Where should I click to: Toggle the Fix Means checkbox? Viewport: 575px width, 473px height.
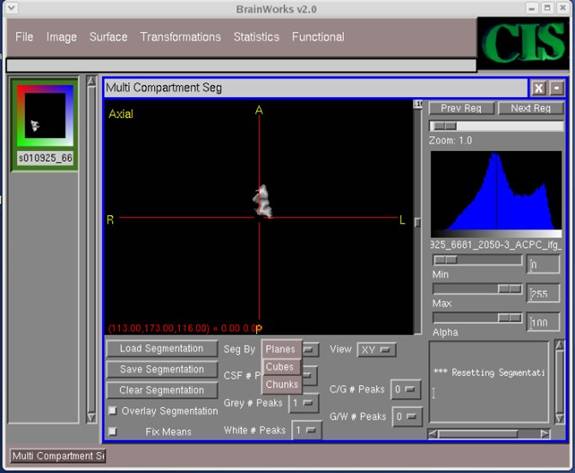click(113, 431)
